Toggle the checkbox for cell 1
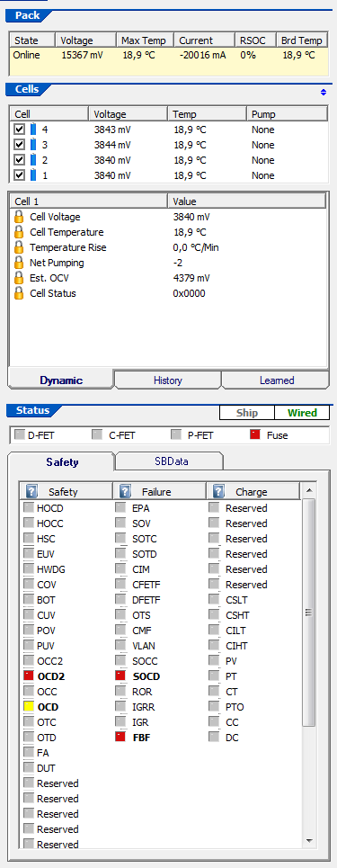337x868 pixels. click(x=20, y=175)
